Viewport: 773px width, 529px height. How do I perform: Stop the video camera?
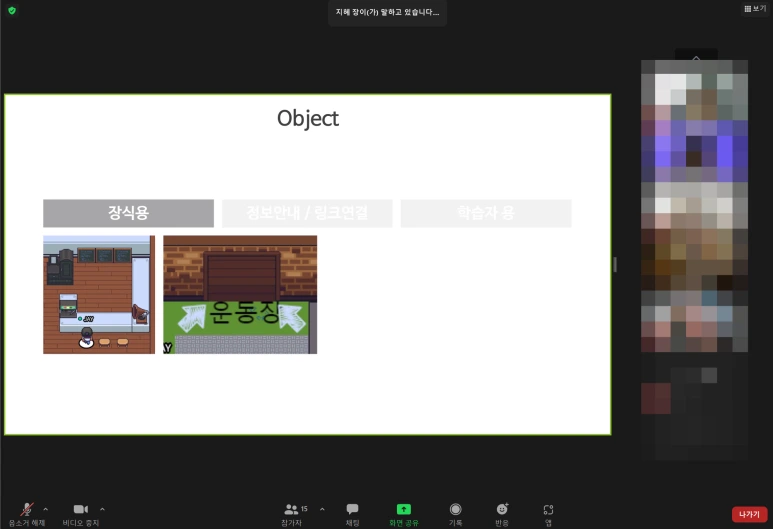81,514
